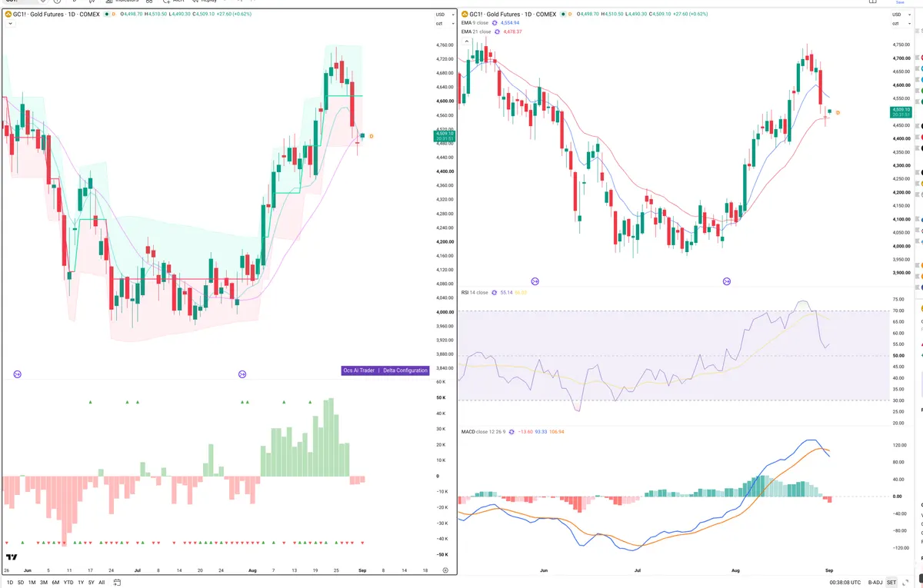Select the YTD date range

point(68,583)
